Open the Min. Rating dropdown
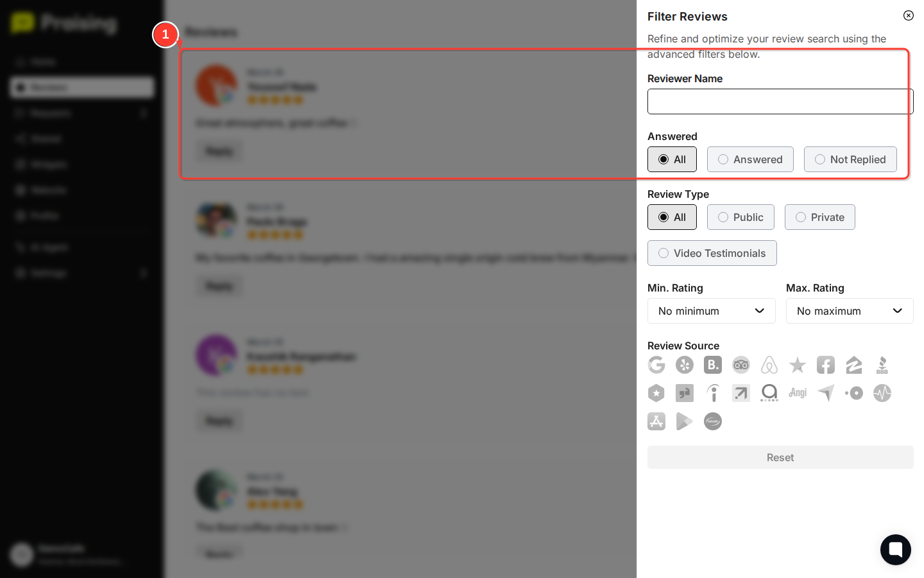Screen dimensions: 924x578 [711, 311]
